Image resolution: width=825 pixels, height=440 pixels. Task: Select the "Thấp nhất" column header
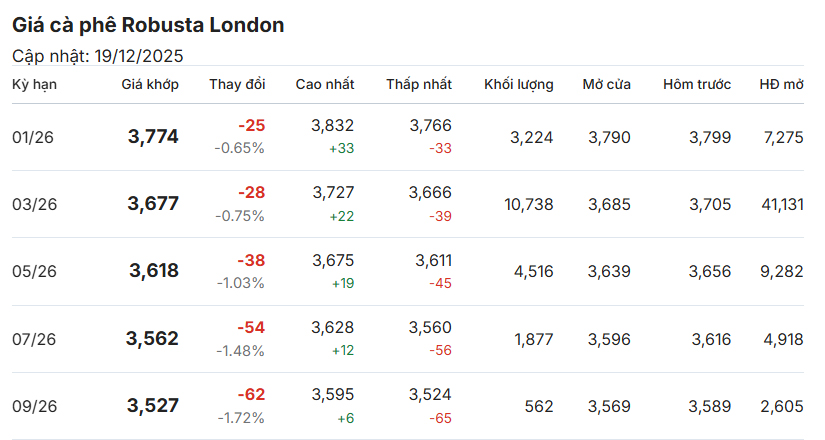419,85
